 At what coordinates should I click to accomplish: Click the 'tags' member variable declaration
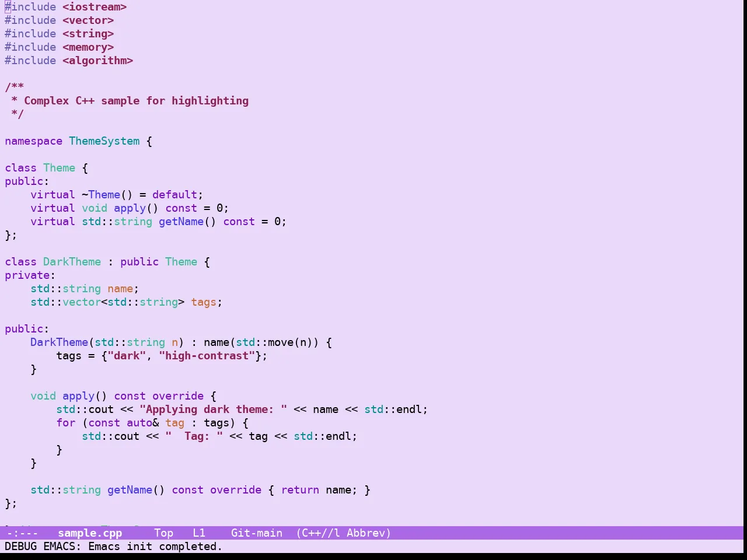pyautogui.click(x=204, y=302)
